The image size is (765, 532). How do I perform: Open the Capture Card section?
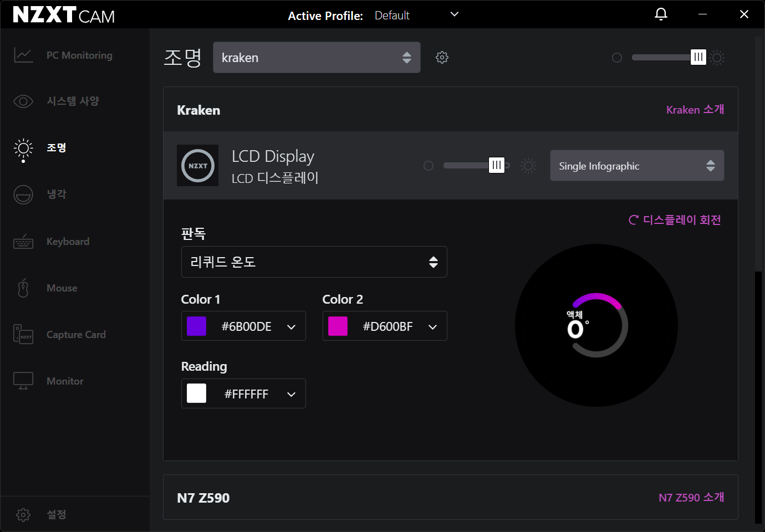(x=76, y=335)
